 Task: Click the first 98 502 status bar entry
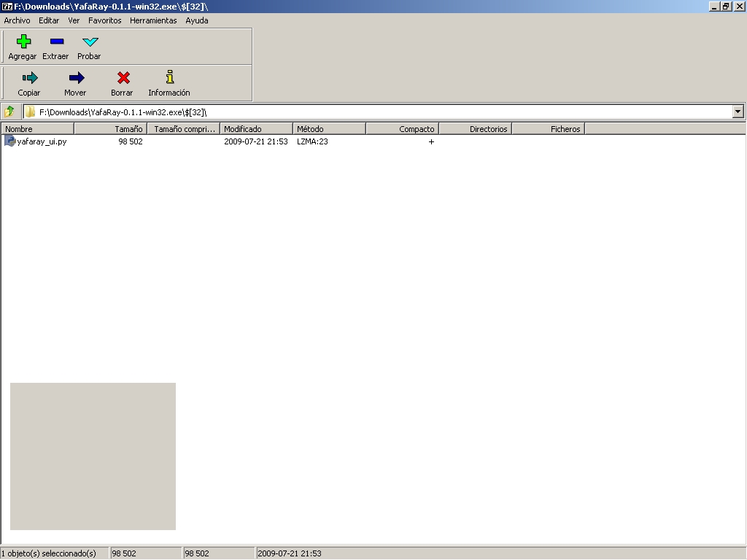[x=124, y=553]
